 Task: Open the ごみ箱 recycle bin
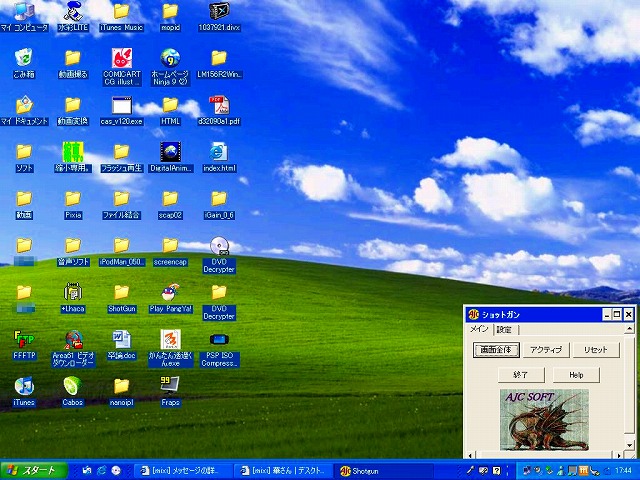(23, 58)
